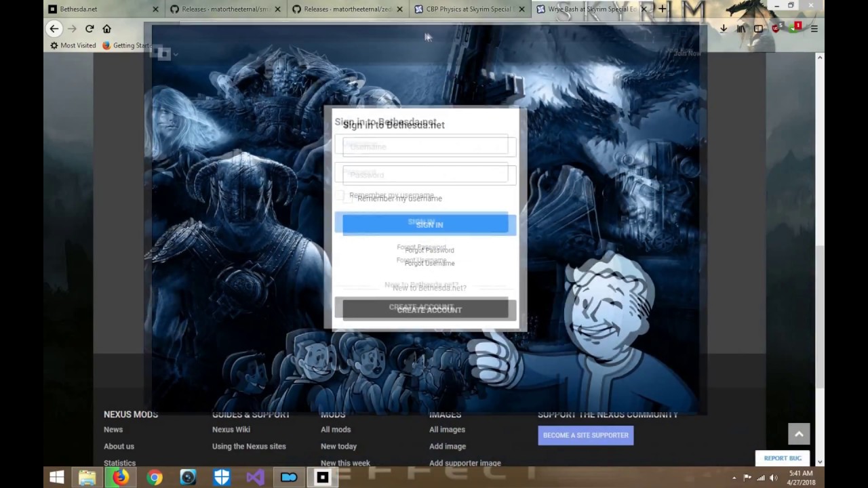Open the taskbar clock showing 5:41 AM
This screenshot has height=488, width=868.
pyautogui.click(x=800, y=478)
